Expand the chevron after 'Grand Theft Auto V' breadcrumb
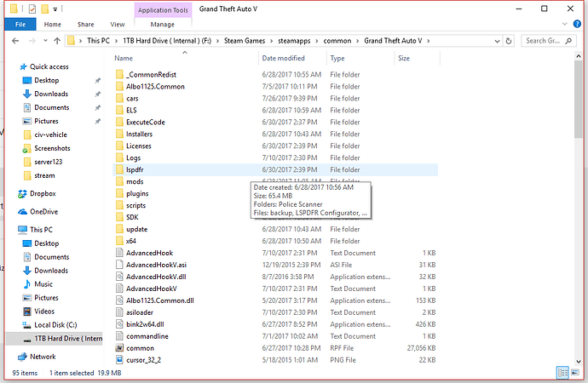This screenshot has width=588, height=383. tap(429, 41)
